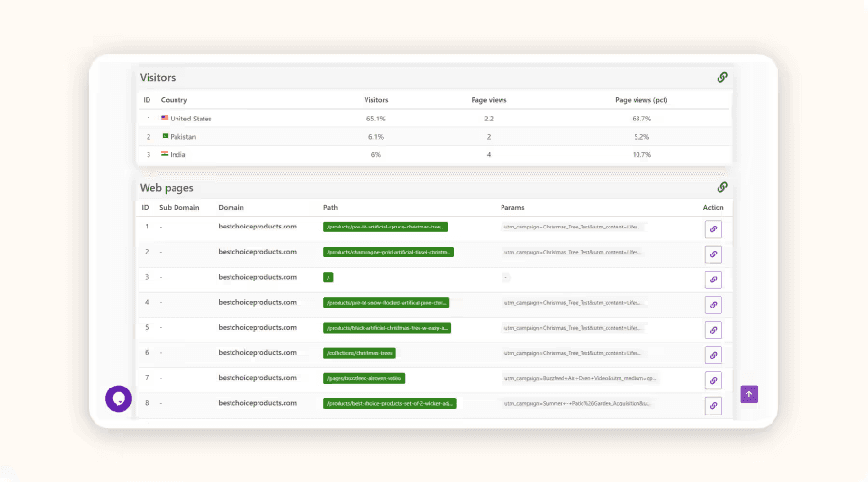Click the 10.7% page views pct value
Screen dimensions: 868x482
(641, 155)
